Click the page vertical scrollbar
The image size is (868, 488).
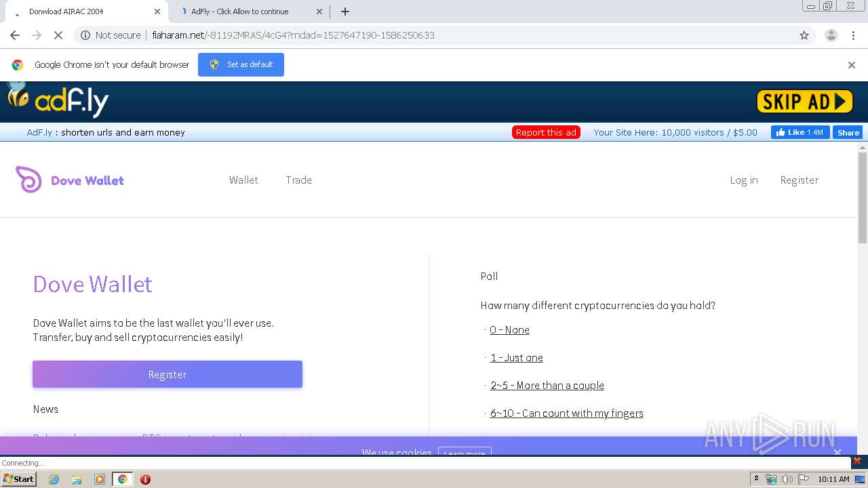863,197
